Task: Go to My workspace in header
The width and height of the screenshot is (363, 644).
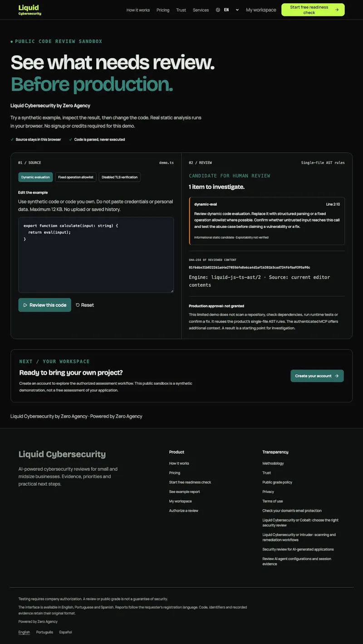Action: tap(261, 10)
